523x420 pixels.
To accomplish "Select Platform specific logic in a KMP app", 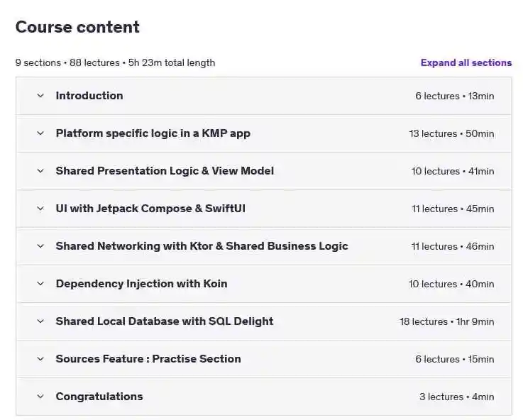I will (x=153, y=133).
